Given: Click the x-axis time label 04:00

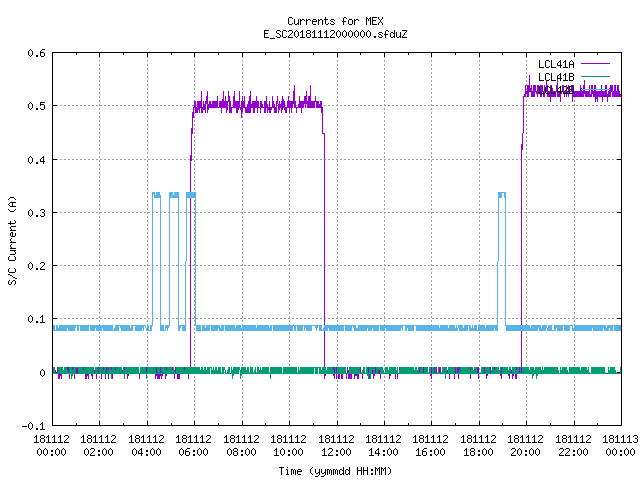Looking at the screenshot, I should pos(146,452).
